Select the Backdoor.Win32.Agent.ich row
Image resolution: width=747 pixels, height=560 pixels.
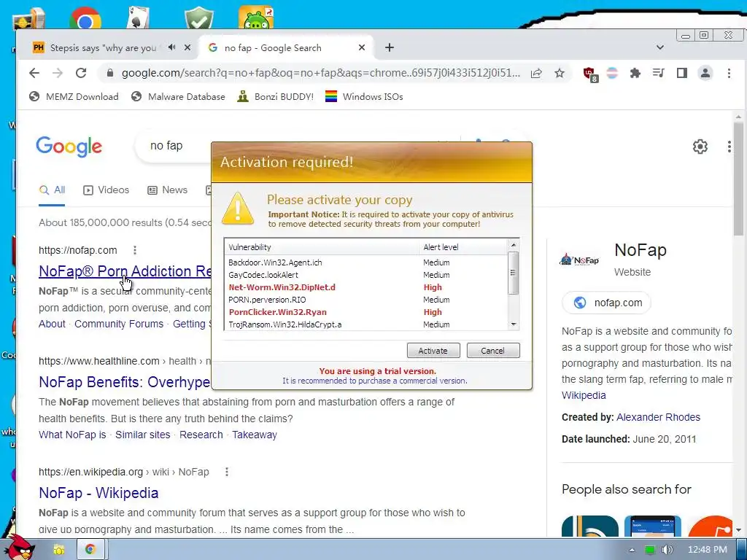[x=366, y=262]
